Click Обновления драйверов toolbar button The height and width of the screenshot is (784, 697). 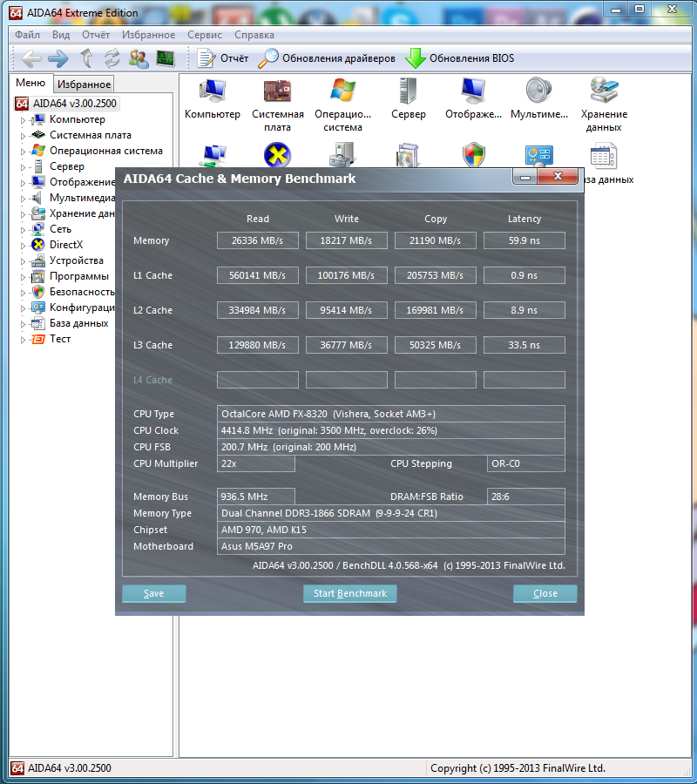(x=327, y=58)
